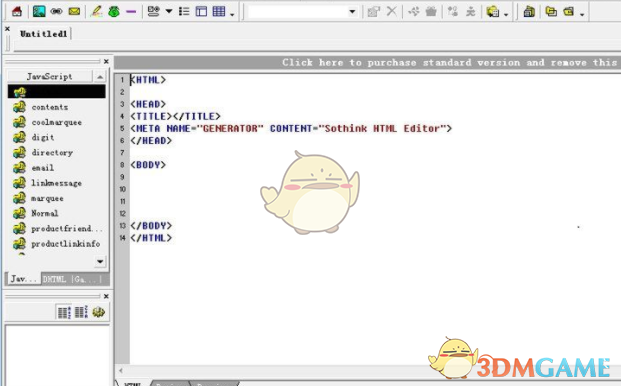Click the grayed X delete toolbar icon
This screenshot has height=386, width=621.
tap(392, 11)
